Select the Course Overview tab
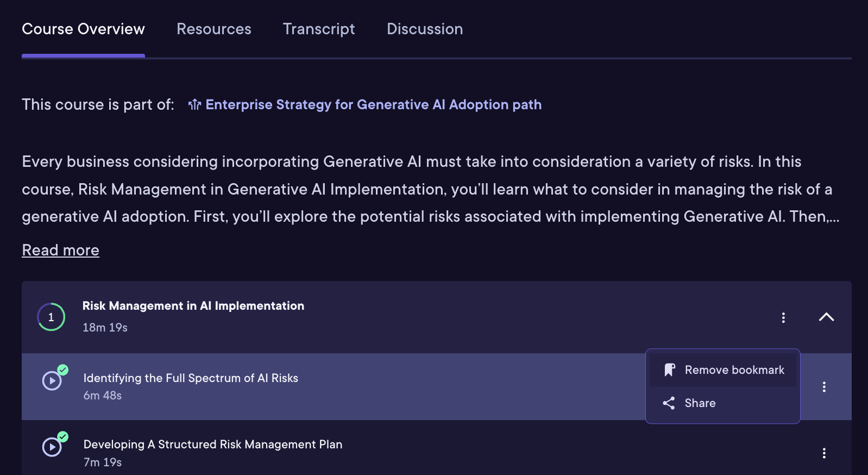Viewport: 868px width, 475px height. tap(83, 29)
